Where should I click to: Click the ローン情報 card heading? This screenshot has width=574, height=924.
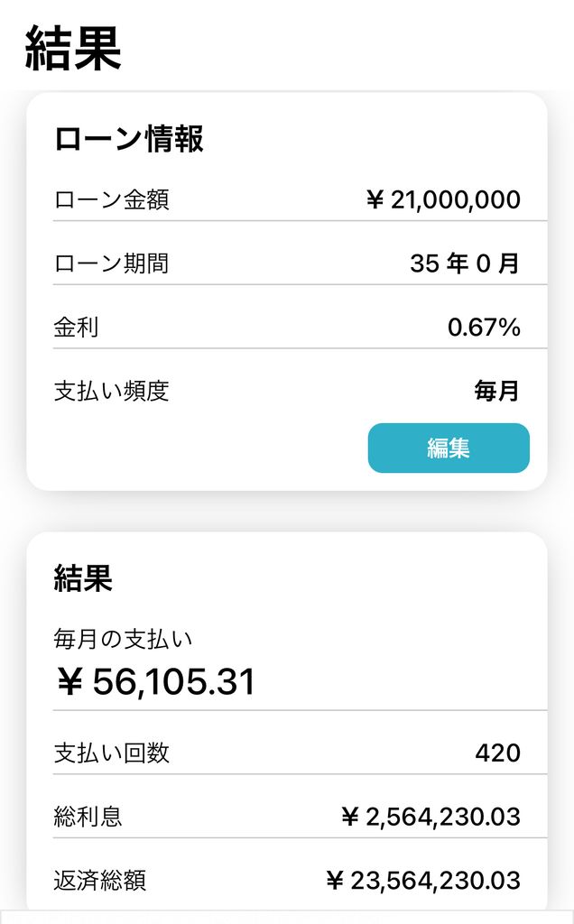(x=129, y=140)
